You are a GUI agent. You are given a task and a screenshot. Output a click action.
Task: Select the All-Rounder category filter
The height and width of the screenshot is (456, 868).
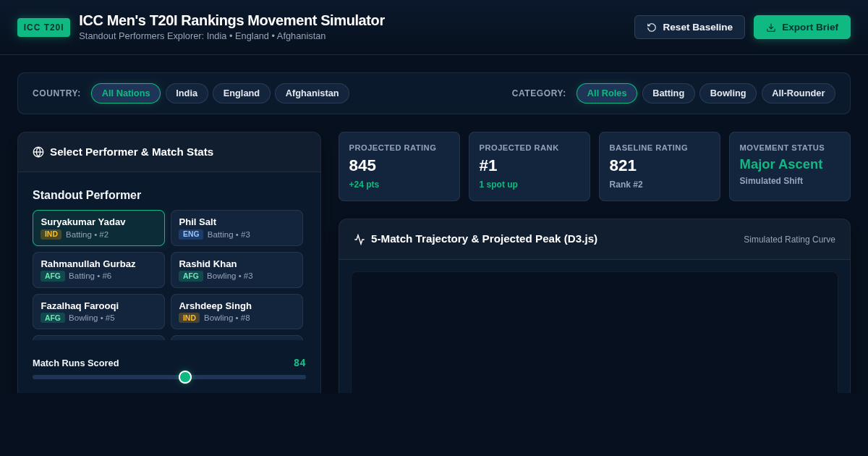pyautogui.click(x=799, y=93)
